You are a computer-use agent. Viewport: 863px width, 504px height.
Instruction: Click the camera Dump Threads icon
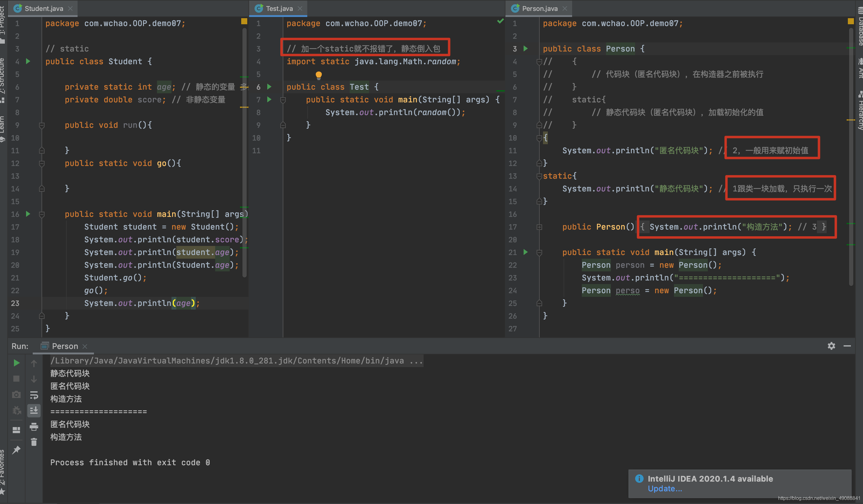pos(16,395)
